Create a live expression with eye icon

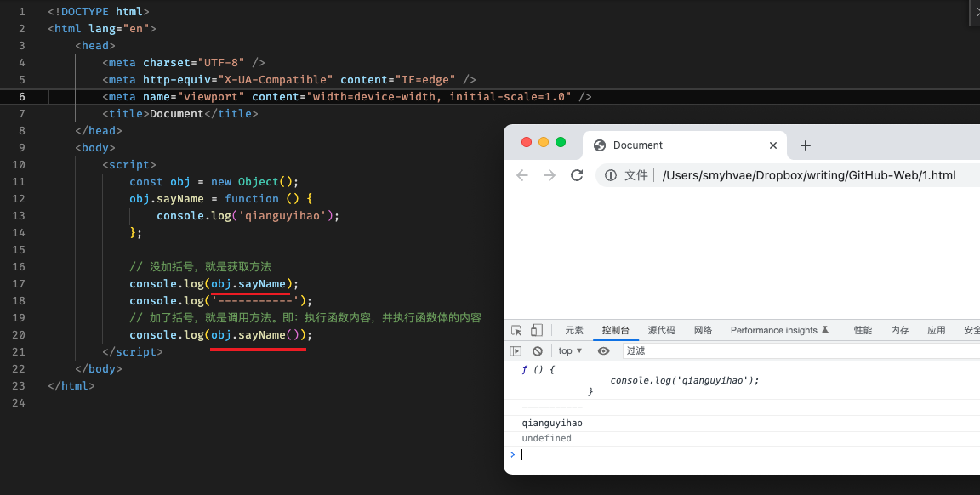[x=603, y=350]
